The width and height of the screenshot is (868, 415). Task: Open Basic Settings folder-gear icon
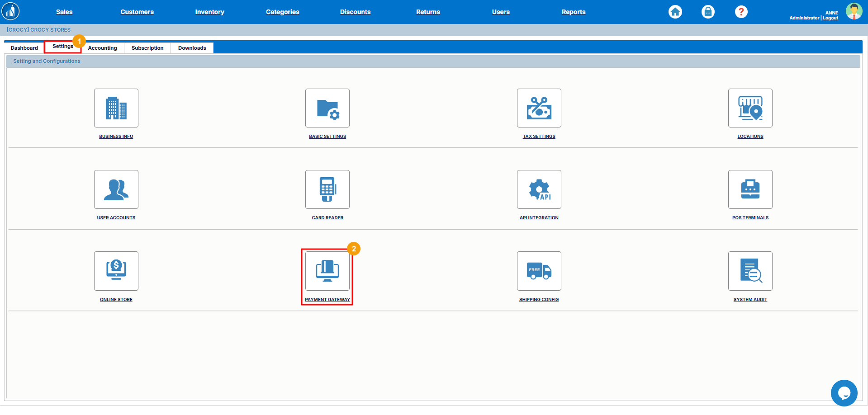[327, 108]
